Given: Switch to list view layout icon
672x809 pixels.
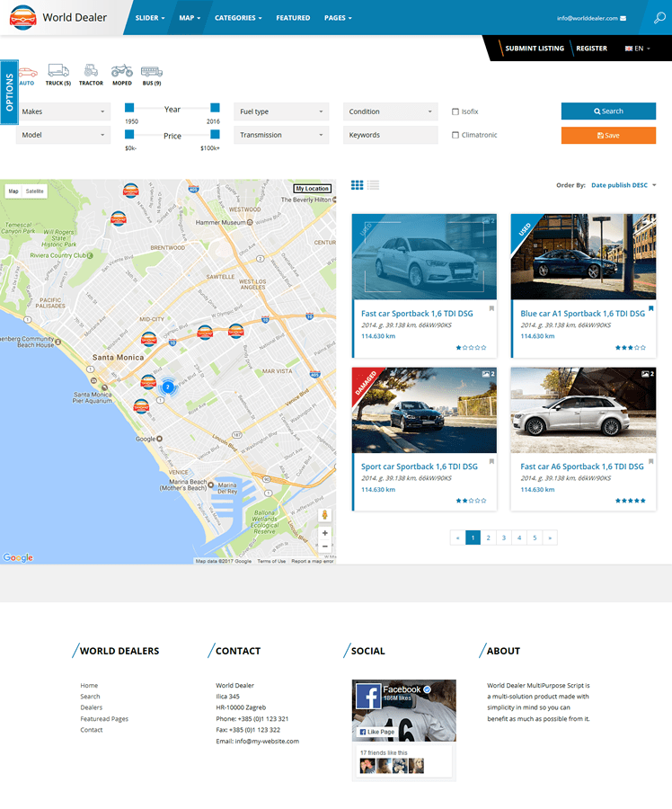Looking at the screenshot, I should (x=374, y=185).
